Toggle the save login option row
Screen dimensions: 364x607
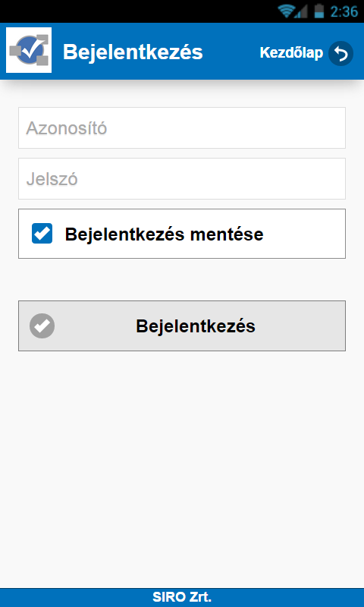(182, 234)
